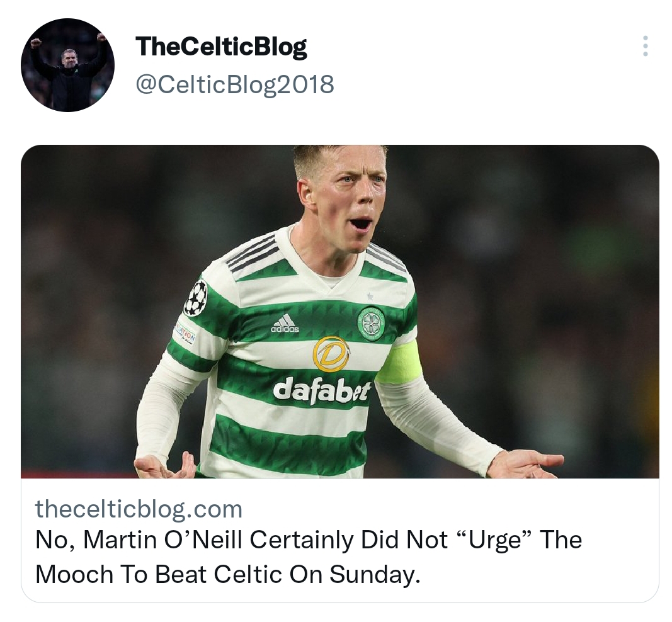This screenshot has height=622, width=672.
Task: Click the gold circular dafabet emblem
Action: point(331,354)
